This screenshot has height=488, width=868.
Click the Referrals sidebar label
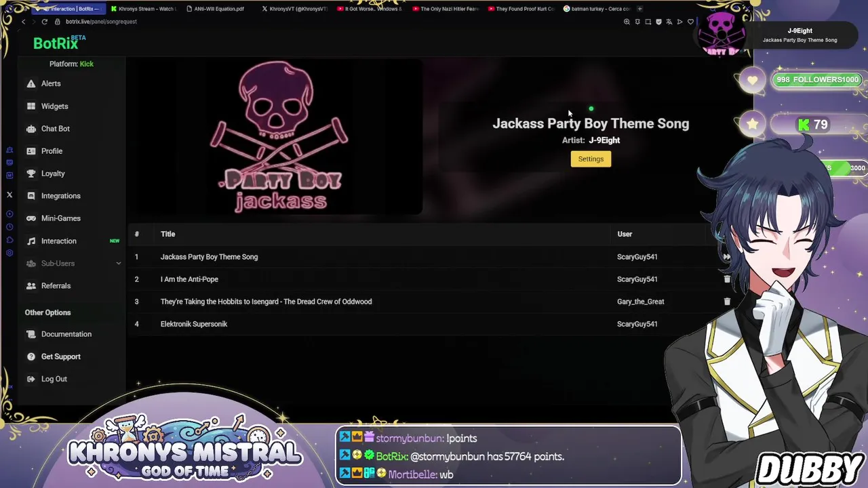[x=56, y=286]
